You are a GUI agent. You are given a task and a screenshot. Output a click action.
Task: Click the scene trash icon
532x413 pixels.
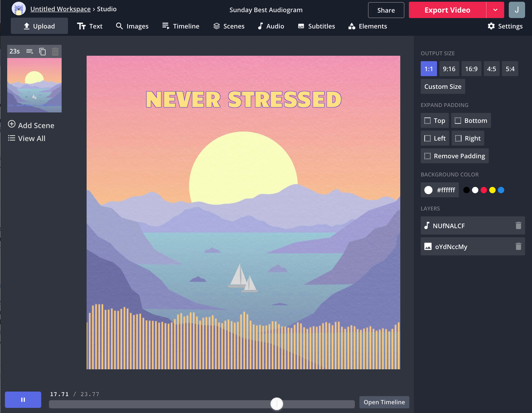tap(55, 51)
